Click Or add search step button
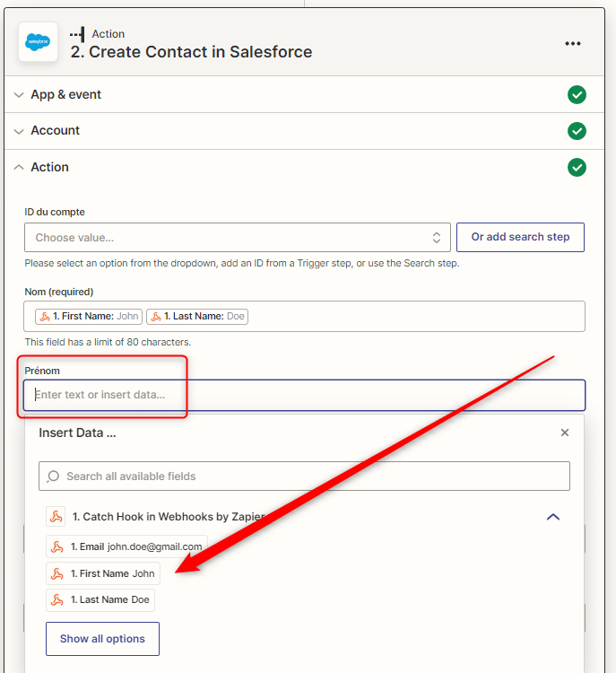This screenshot has width=616, height=673. click(x=520, y=237)
